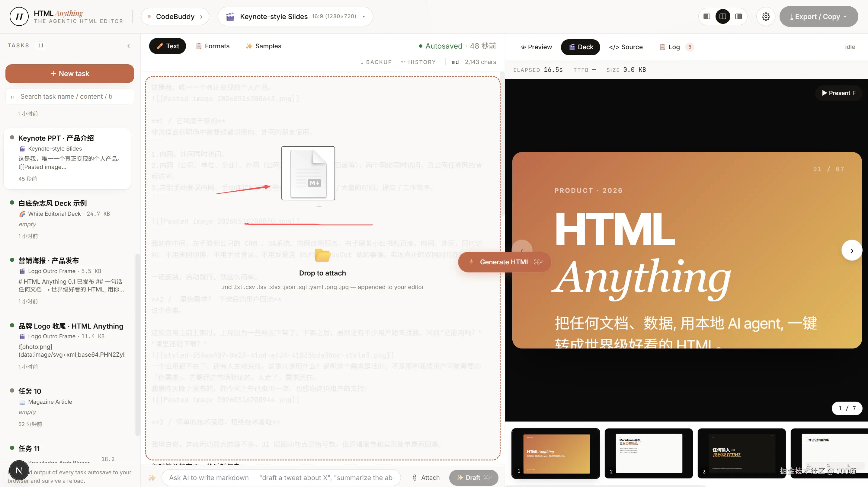Open task 白底杂志风 Deck 示例
Image resolution: width=868 pixels, height=487 pixels.
pos(67,219)
